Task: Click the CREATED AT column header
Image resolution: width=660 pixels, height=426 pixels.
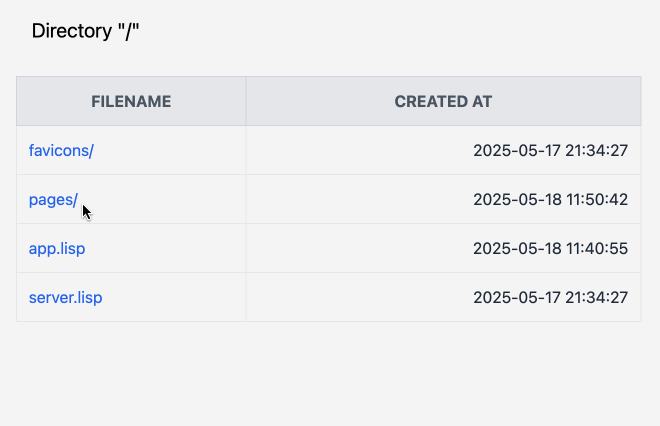Action: click(x=443, y=101)
